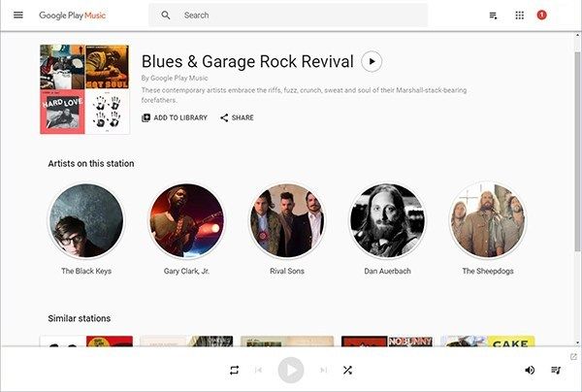Open the Dan Auerbach artist photo
Screen dimensions: 582x392
point(387,221)
